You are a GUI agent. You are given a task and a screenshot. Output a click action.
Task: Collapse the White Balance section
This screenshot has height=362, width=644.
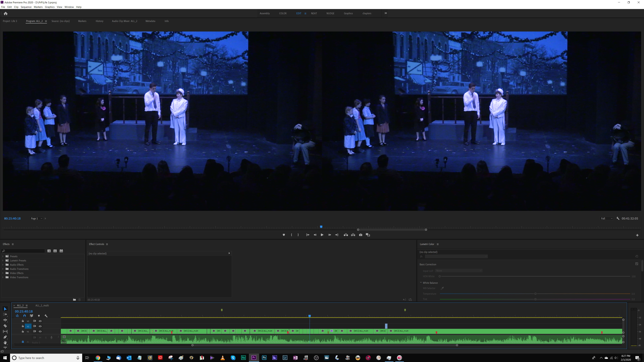click(x=421, y=283)
